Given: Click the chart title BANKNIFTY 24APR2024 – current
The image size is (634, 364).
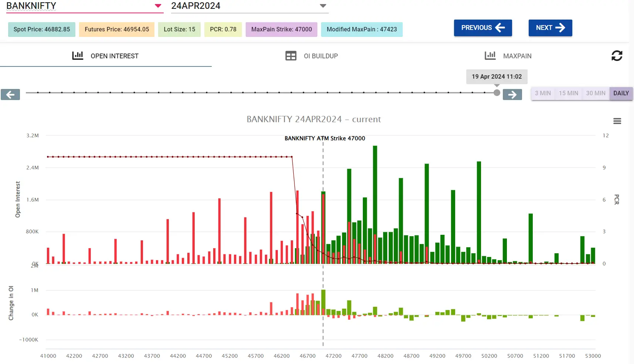Looking at the screenshot, I should tap(314, 119).
